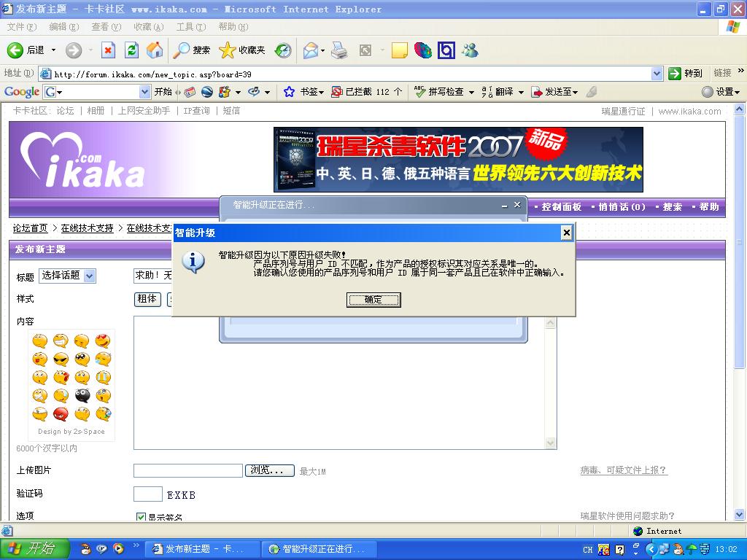Toggle the 显示签名 checkbox
This screenshot has width=747, height=560.
(141, 517)
